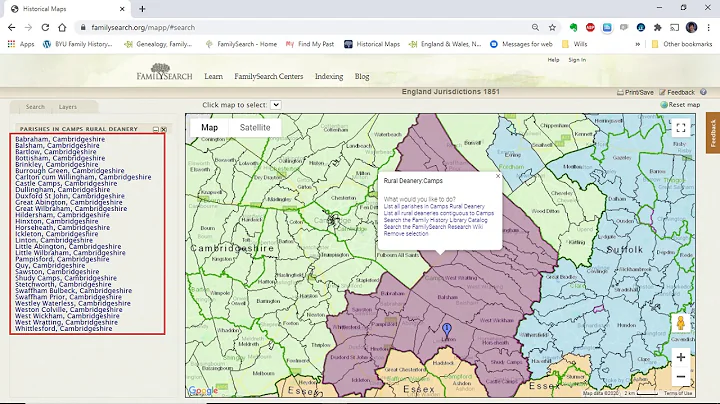Screen dimensions: 720x404
Task: Open the Other bookmarks folder
Action: (682, 44)
